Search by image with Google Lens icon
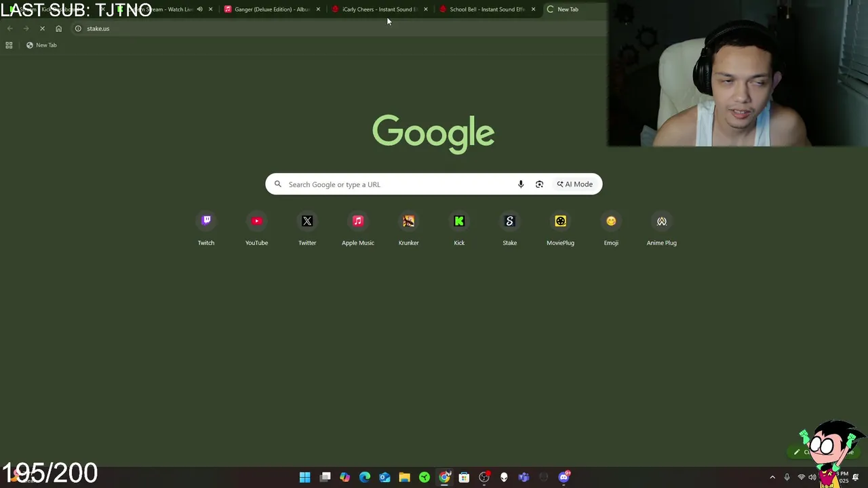Viewport: 868px width, 488px height. 539,184
